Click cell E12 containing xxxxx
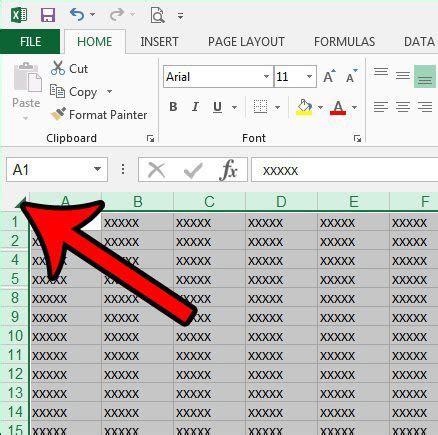 coord(353,374)
